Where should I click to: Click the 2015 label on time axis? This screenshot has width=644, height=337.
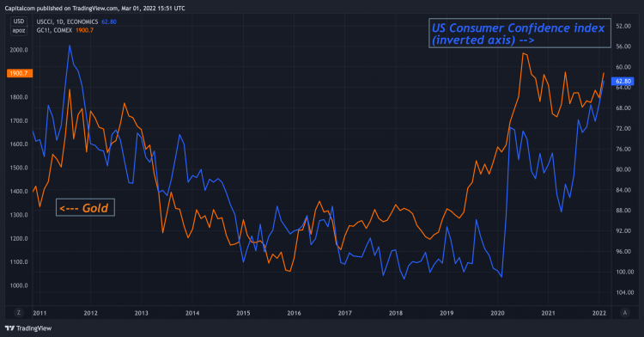click(243, 313)
